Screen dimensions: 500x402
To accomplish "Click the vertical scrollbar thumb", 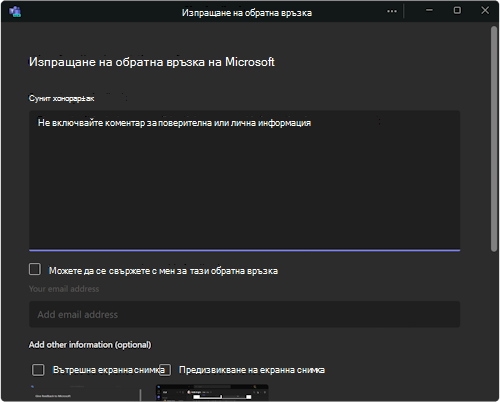I will click(494, 139).
